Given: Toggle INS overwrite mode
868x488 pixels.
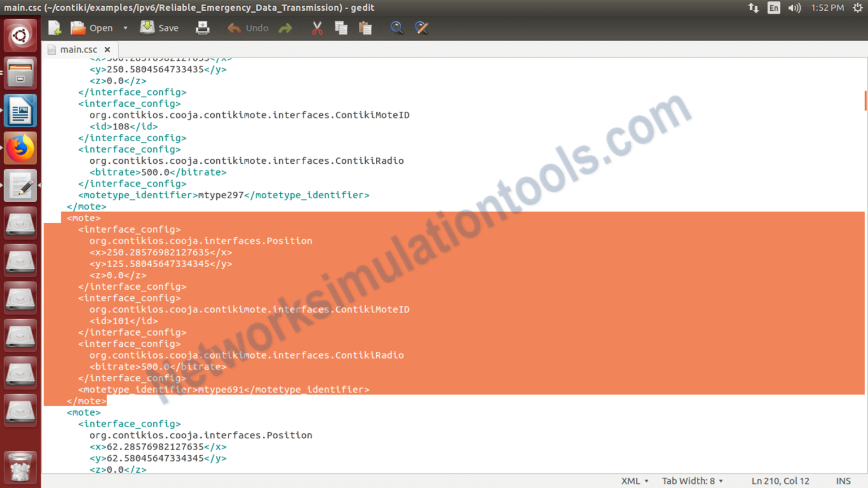Looking at the screenshot, I should (x=843, y=481).
